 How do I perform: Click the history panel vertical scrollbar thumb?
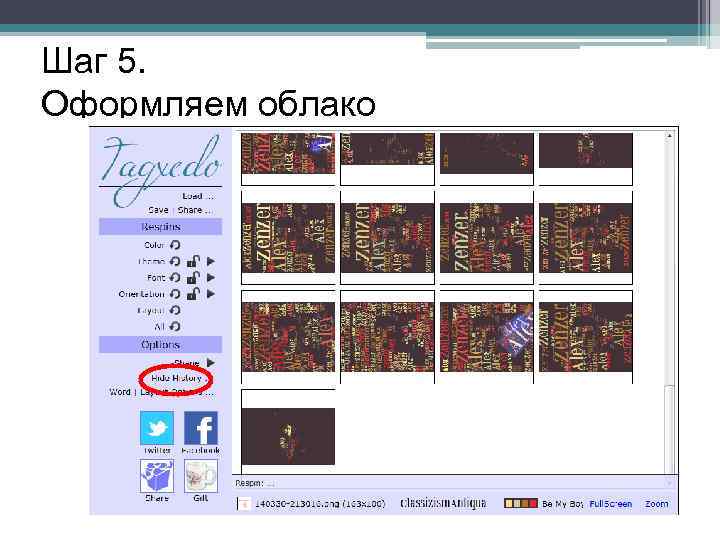click(x=669, y=429)
